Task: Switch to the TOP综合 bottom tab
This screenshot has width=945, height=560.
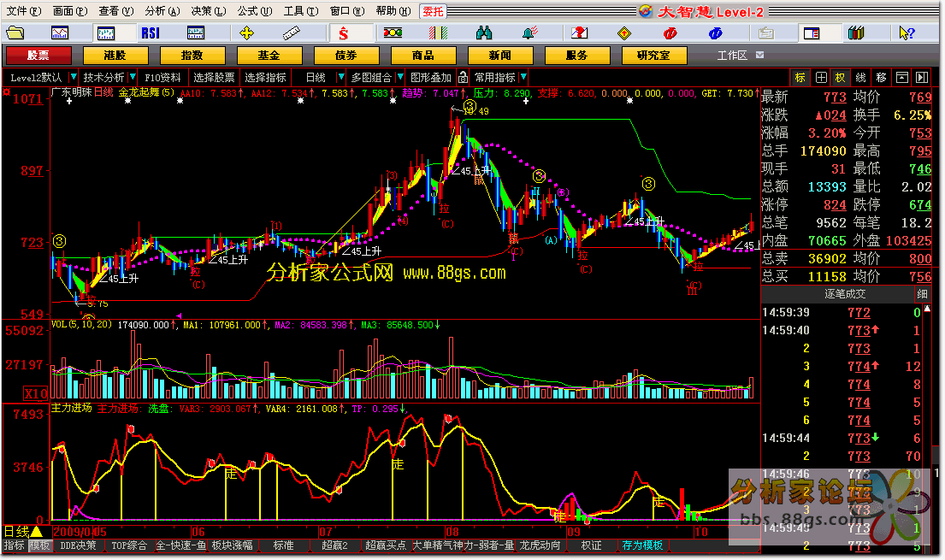Action: point(129,545)
